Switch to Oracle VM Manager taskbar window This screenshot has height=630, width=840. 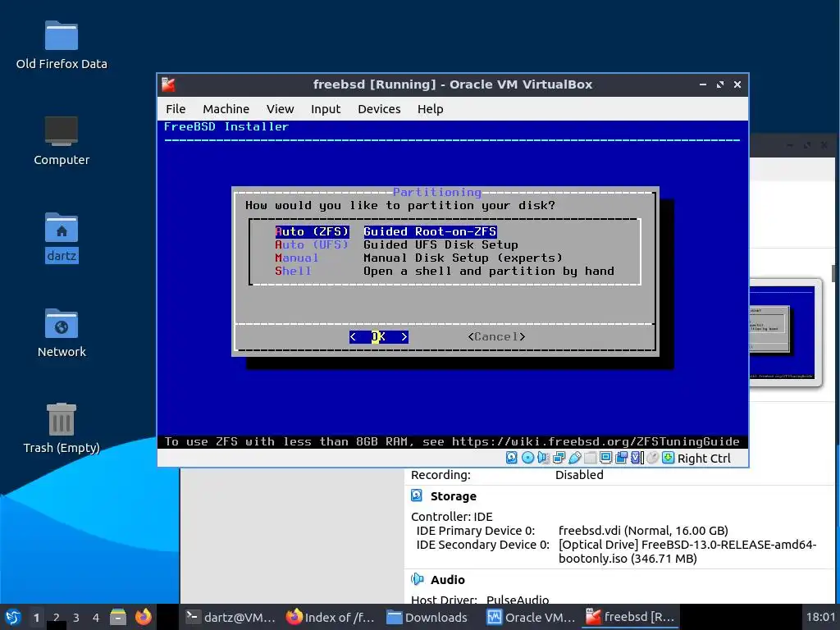click(x=531, y=617)
